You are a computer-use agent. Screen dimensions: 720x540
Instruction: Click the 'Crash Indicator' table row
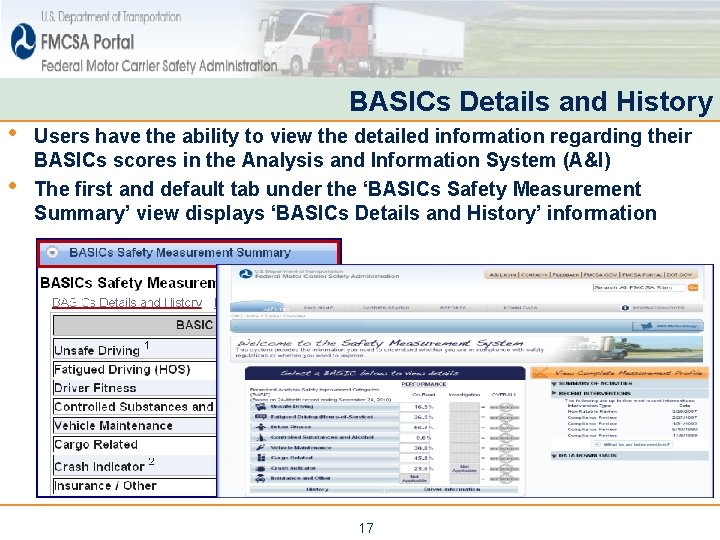(x=135, y=466)
